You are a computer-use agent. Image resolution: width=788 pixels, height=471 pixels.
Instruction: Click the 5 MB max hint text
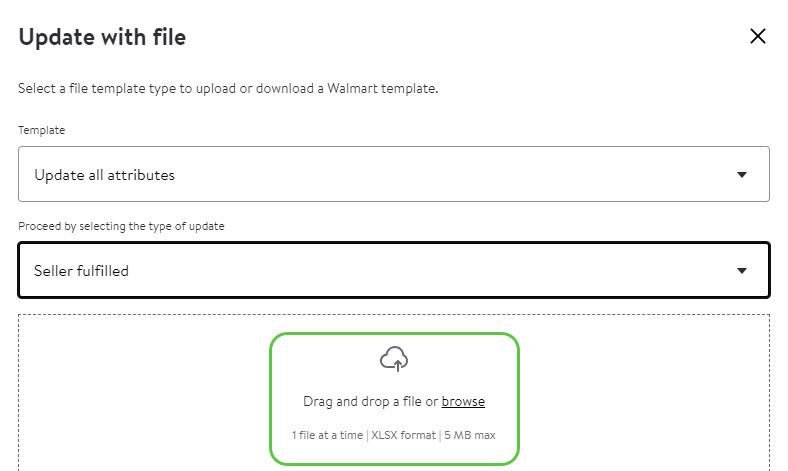pos(469,435)
